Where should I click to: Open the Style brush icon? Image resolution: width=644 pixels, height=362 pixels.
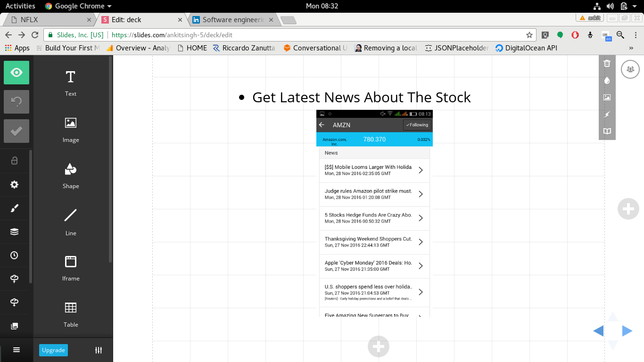(x=15, y=208)
